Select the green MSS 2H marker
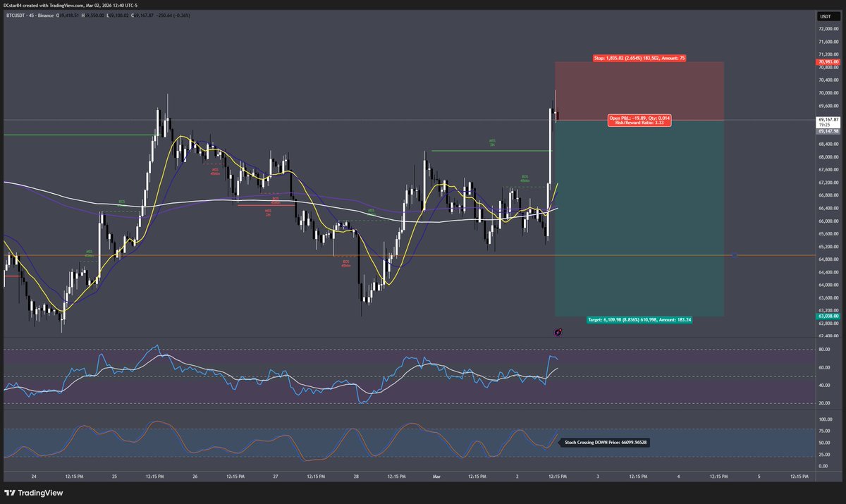 pyautogui.click(x=491, y=142)
